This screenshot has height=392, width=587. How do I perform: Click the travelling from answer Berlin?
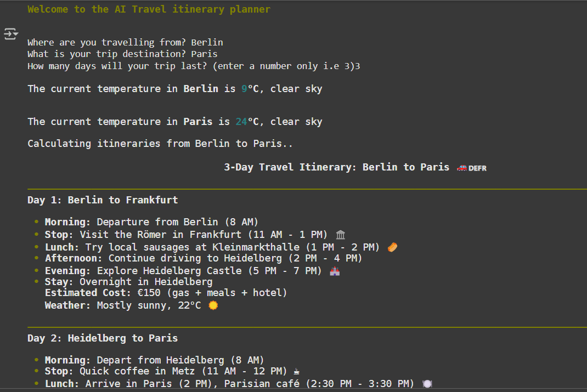pyautogui.click(x=207, y=42)
